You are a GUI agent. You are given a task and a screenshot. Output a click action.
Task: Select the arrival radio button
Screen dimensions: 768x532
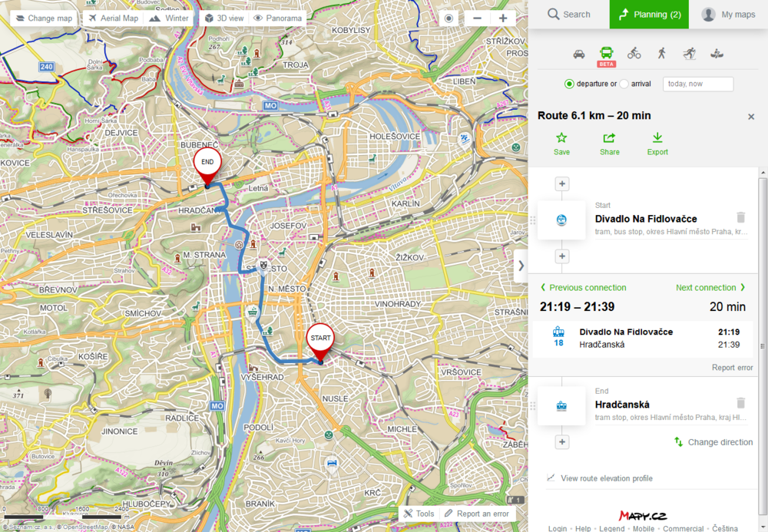624,84
